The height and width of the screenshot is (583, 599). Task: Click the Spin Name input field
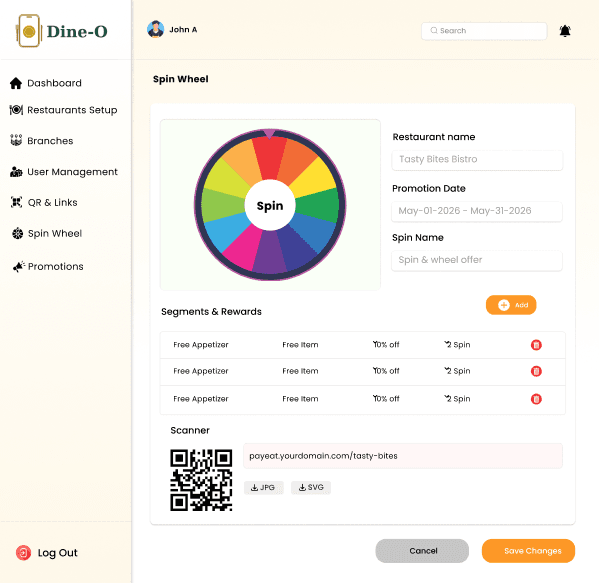pyautogui.click(x=477, y=261)
